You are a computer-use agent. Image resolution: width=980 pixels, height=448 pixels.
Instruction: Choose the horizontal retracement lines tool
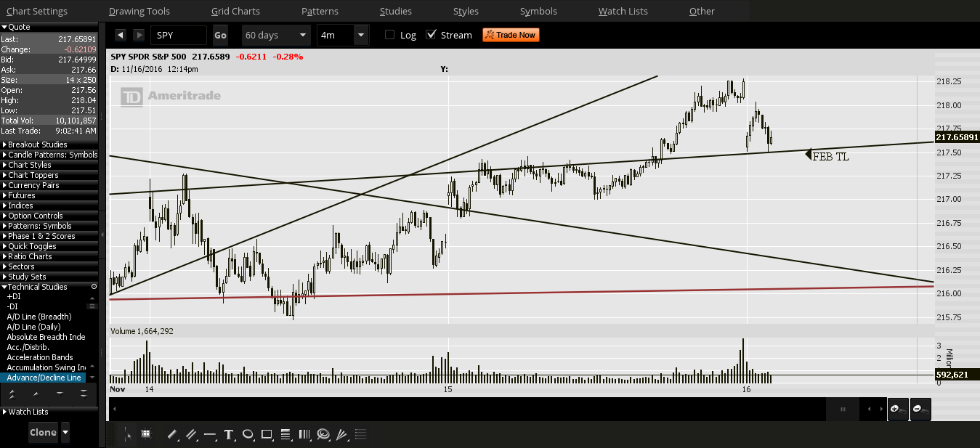click(x=286, y=434)
